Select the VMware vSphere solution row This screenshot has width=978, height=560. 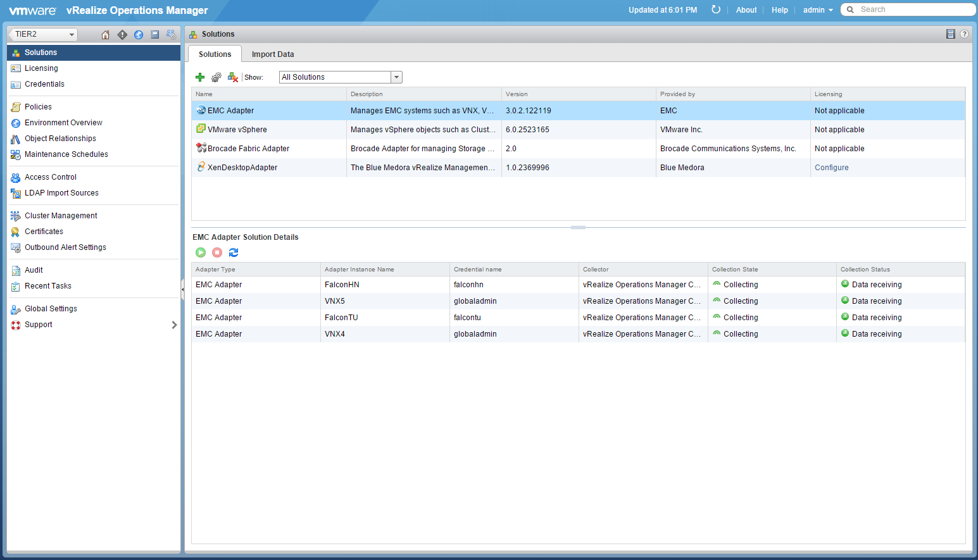pos(237,130)
